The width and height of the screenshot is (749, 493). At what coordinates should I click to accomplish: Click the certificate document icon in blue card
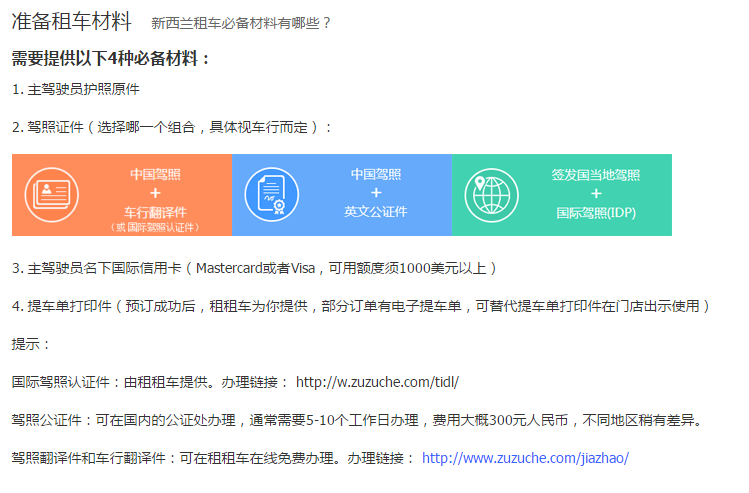click(x=271, y=194)
